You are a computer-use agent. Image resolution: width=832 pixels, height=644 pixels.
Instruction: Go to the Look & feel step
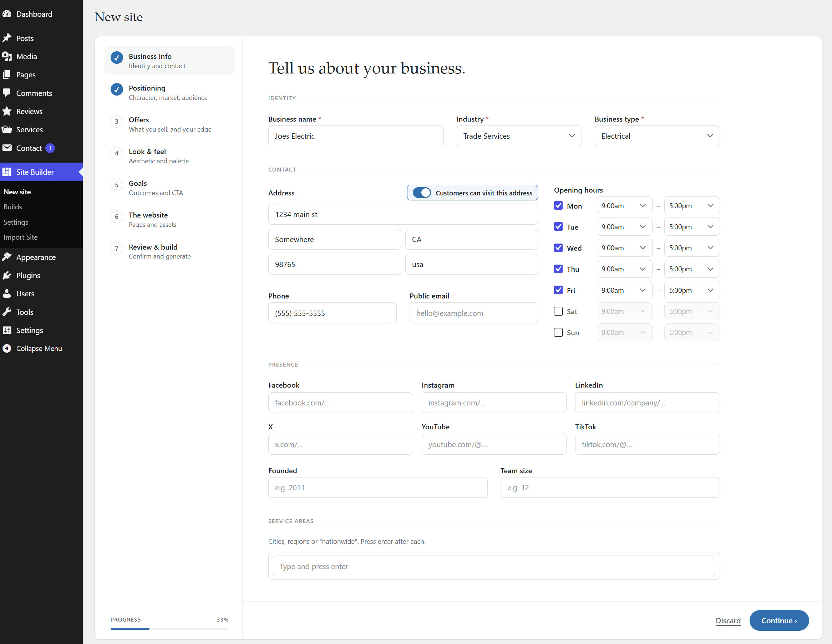[x=169, y=156]
